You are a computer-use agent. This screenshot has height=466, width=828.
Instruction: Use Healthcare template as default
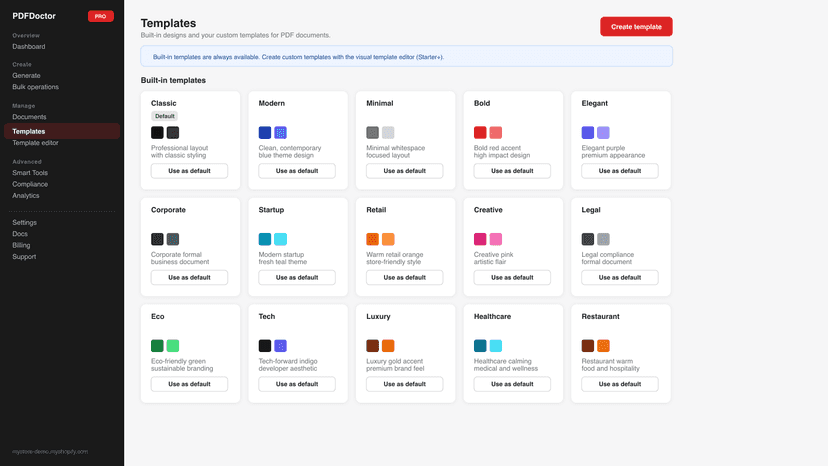coord(512,384)
